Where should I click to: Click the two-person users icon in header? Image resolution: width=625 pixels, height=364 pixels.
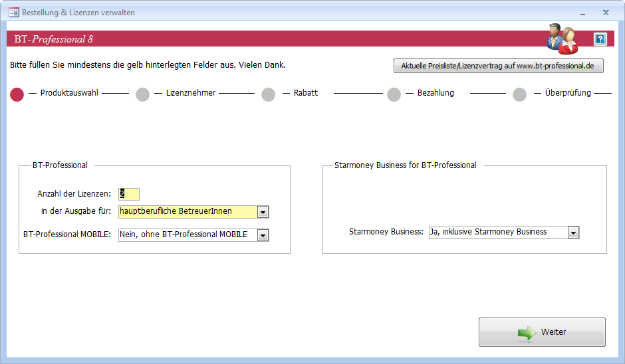(x=562, y=39)
